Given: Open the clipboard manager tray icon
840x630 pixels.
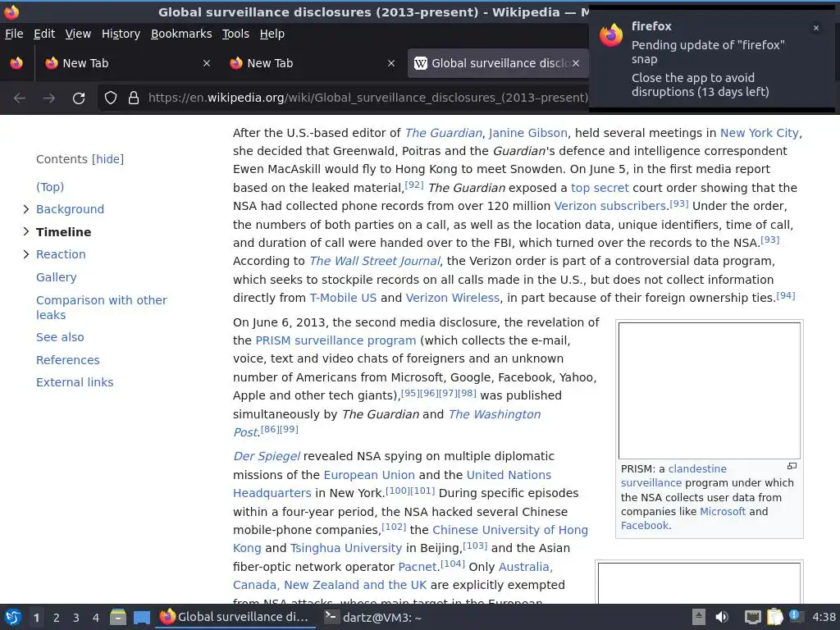Looking at the screenshot, I should coord(775,617).
